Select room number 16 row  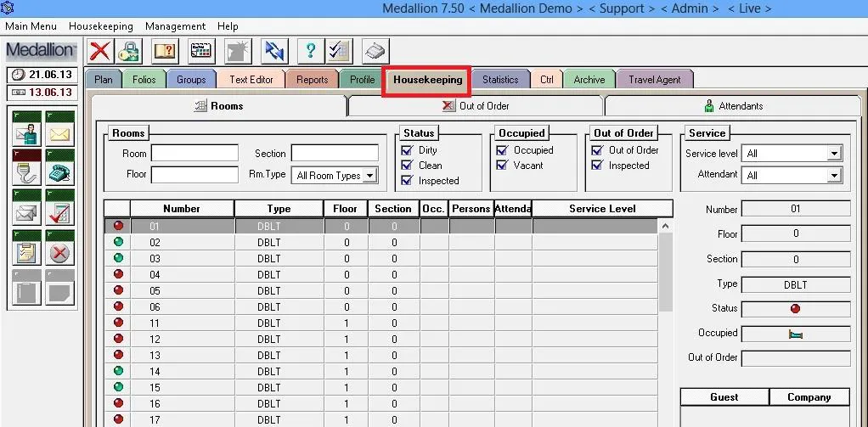(380, 403)
